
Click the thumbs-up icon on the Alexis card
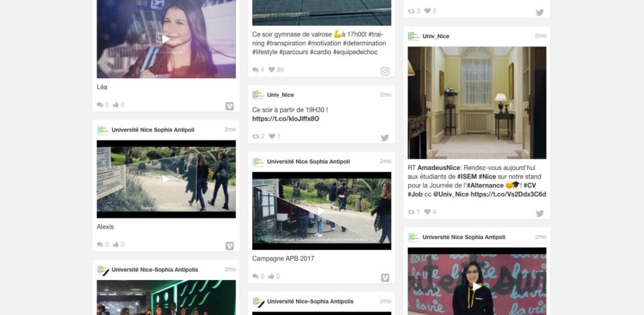click(x=116, y=244)
